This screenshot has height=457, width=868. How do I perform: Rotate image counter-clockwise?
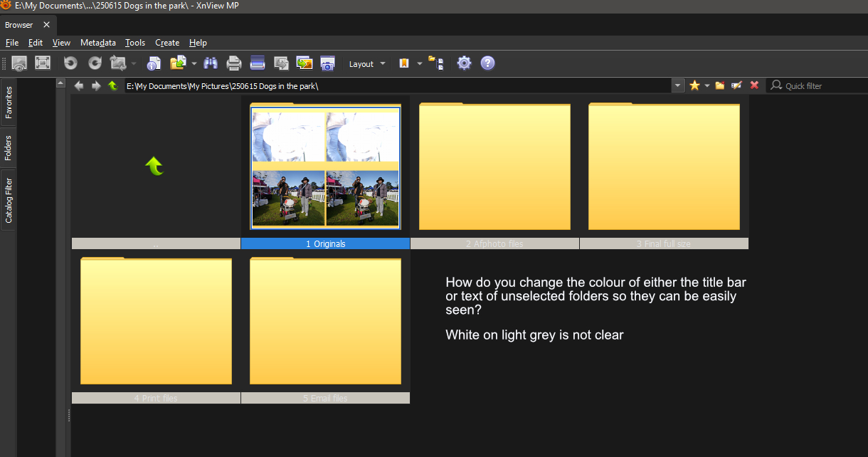[x=70, y=63]
